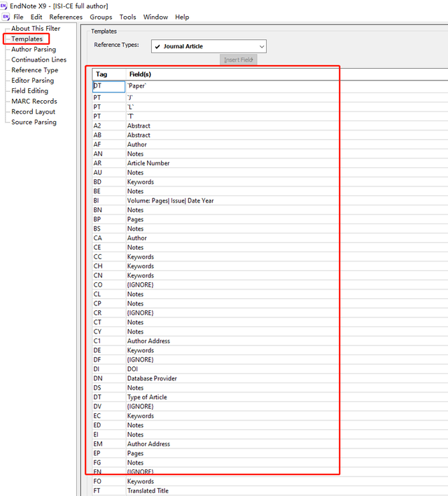Select Continuation Lines in sidebar
Viewport: 448px width, 496px height.
click(39, 60)
